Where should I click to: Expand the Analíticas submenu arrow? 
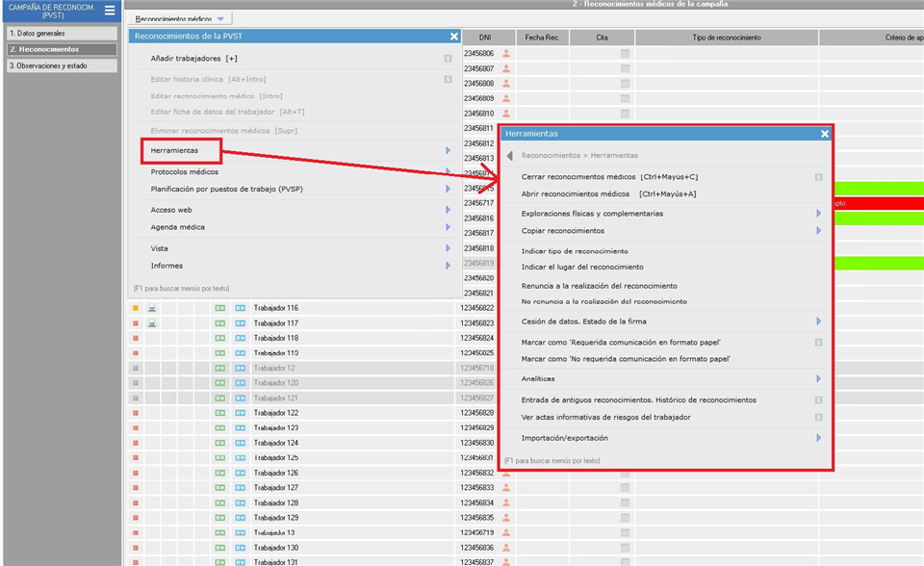pos(818,379)
